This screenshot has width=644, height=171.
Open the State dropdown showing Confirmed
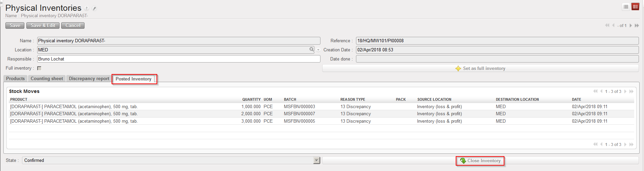coord(316,161)
